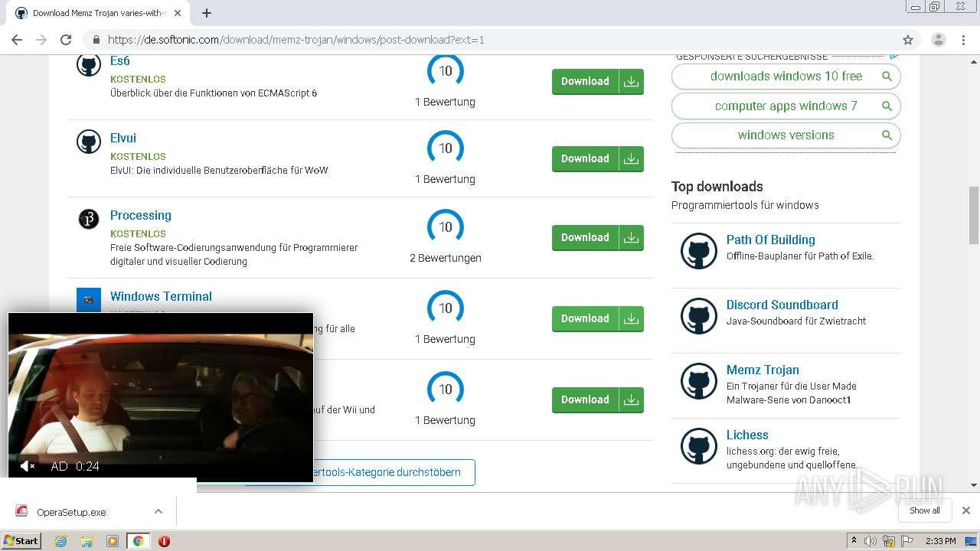
Task: Click the Discord Soundboard icon
Action: (698, 316)
